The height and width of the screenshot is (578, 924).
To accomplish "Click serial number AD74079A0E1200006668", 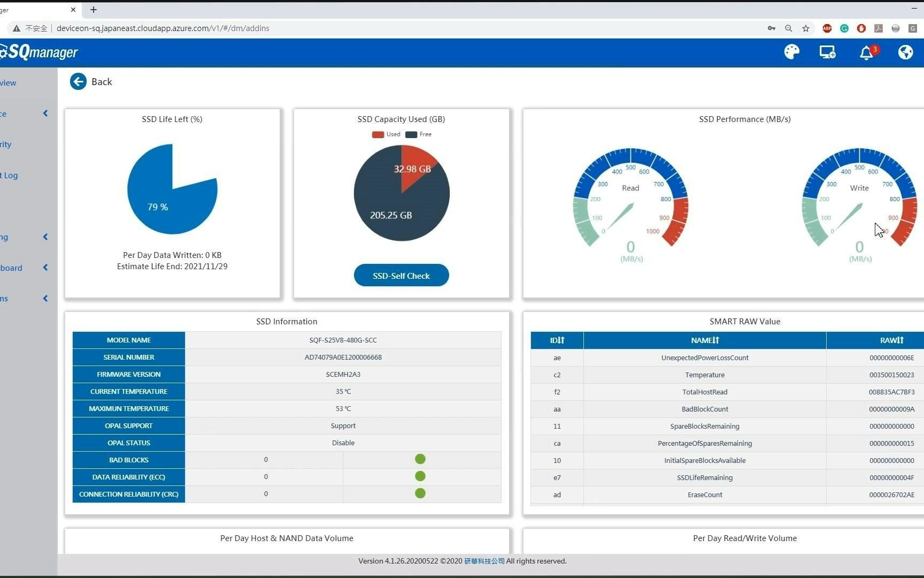I will pyautogui.click(x=343, y=358).
